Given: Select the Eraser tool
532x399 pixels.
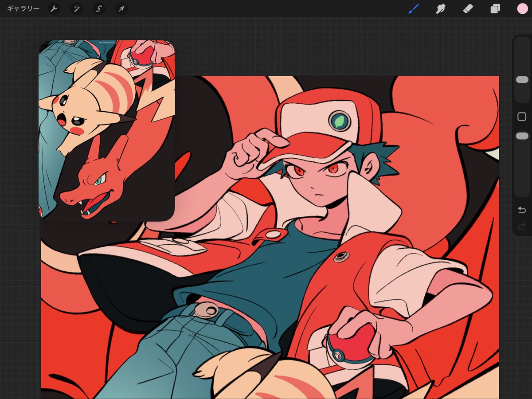Looking at the screenshot, I should pyautogui.click(x=468, y=8).
